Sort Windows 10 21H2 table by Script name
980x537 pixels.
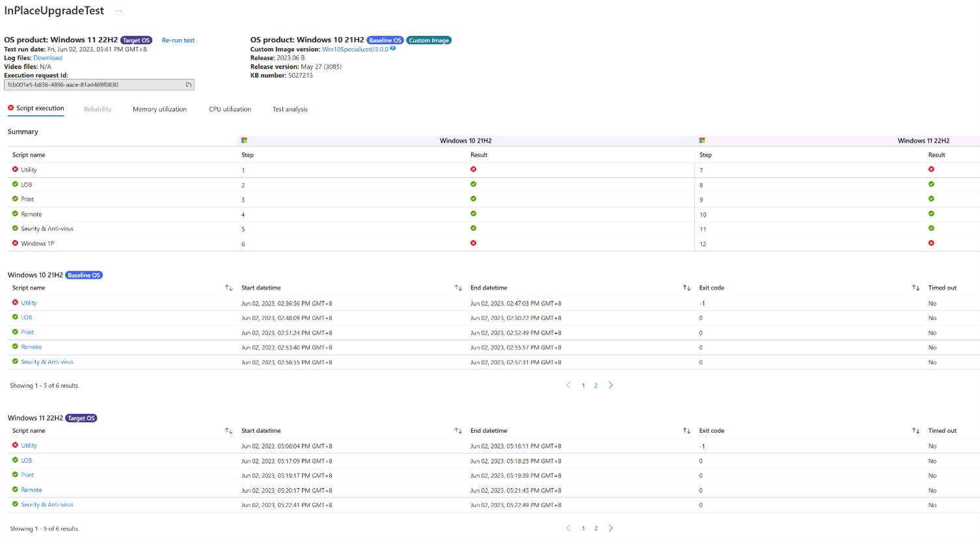pos(229,288)
